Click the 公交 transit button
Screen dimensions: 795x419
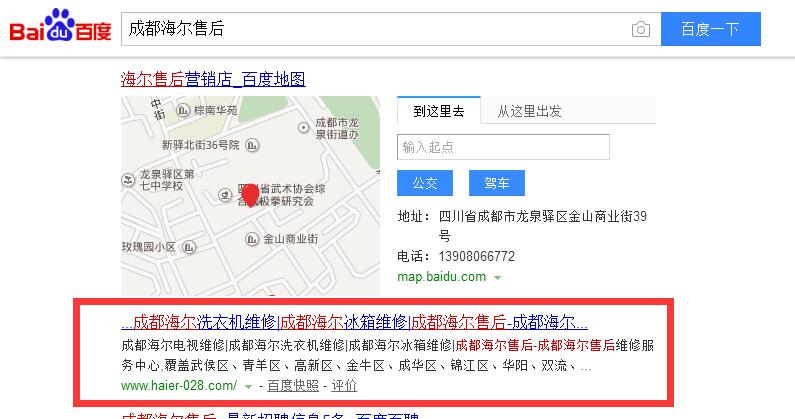(x=425, y=183)
